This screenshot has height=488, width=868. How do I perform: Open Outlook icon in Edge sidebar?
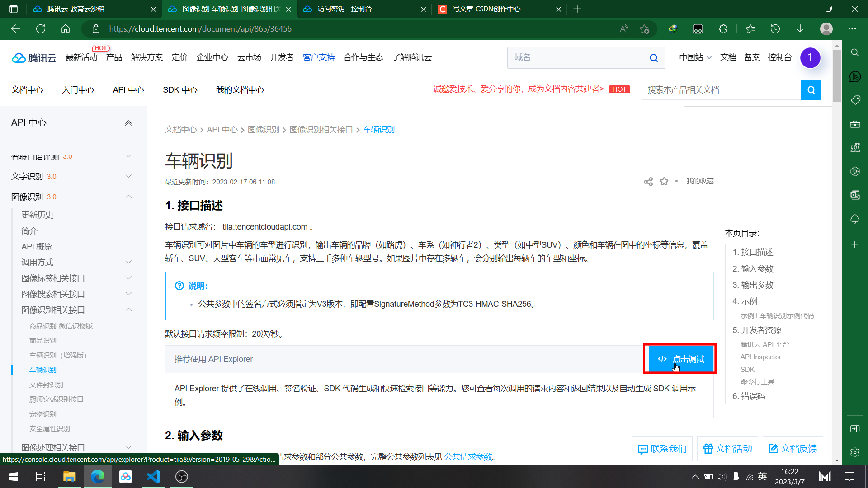855,195
